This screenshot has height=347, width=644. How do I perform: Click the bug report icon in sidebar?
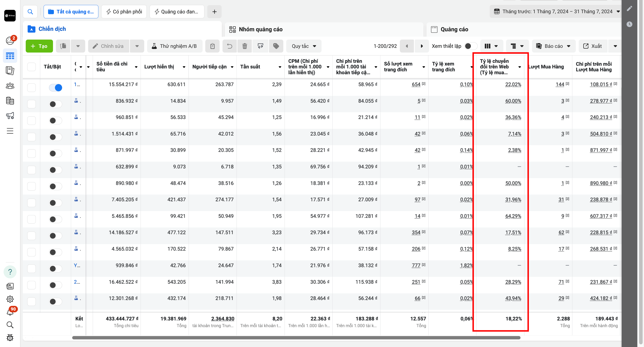click(10, 338)
